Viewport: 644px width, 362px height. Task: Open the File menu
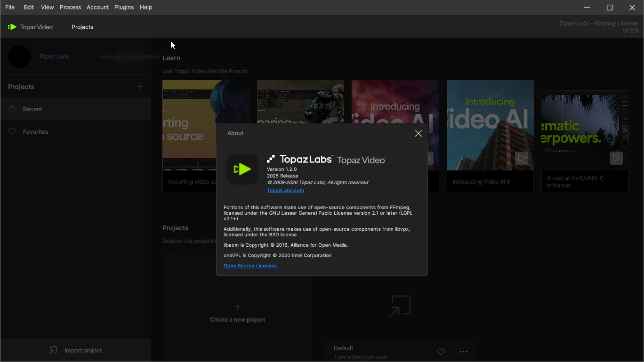coord(9,8)
